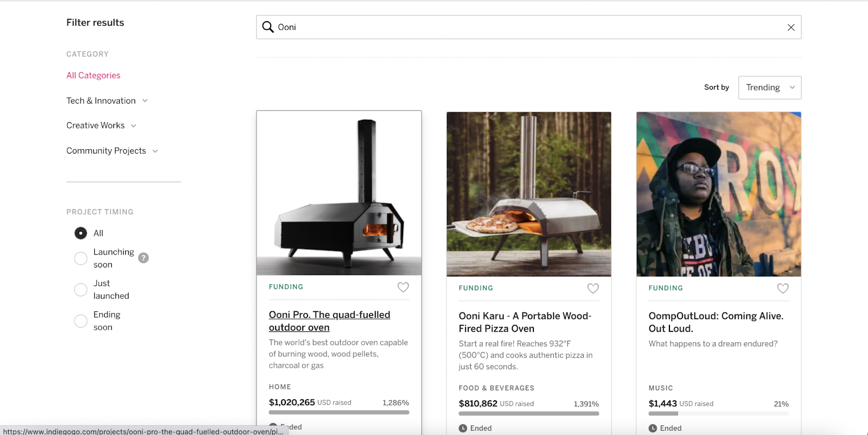
Task: Click the FOOD & BEVERAGES category label
Action: [x=496, y=388]
